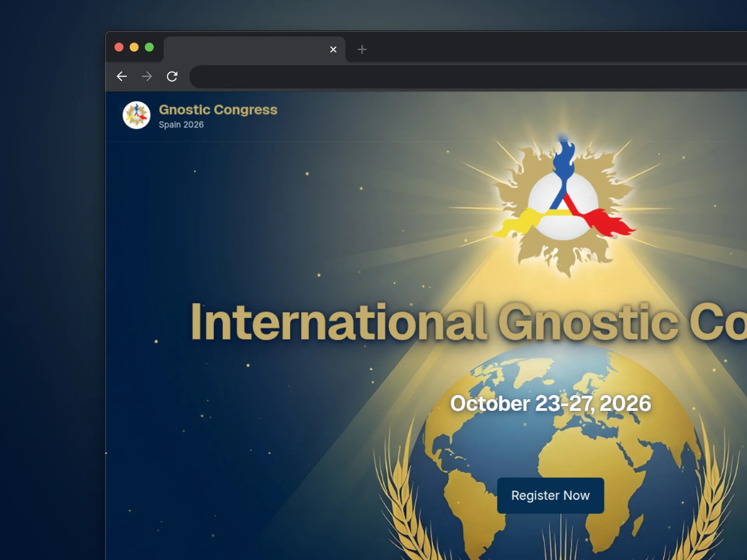747x560 pixels.
Task: Click the Spain 2026 subtitle text
Action: click(182, 124)
